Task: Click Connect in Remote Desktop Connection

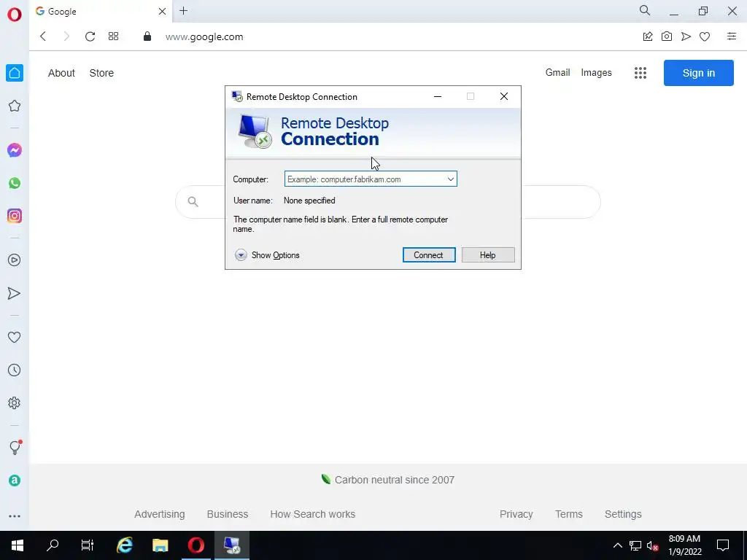Action: (x=429, y=254)
